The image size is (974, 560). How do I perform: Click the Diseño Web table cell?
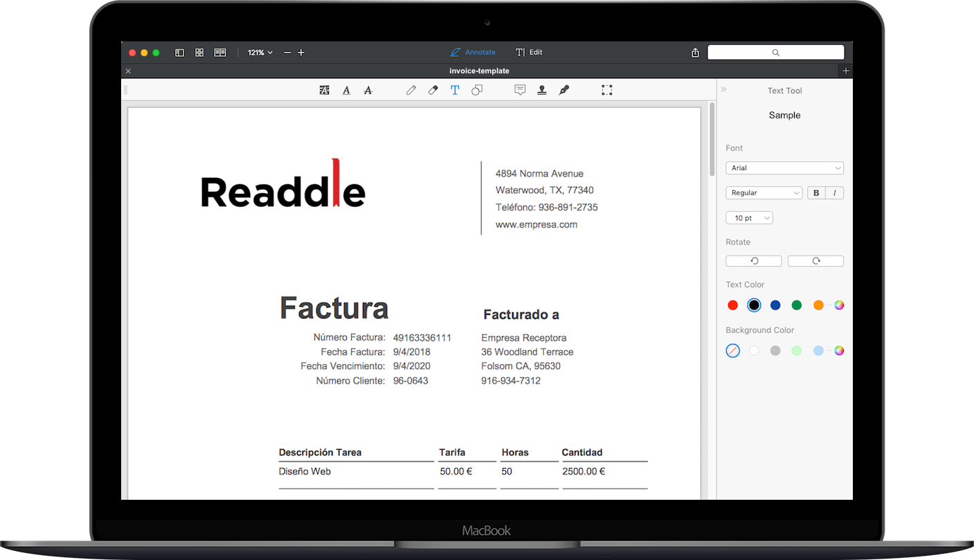(x=305, y=471)
